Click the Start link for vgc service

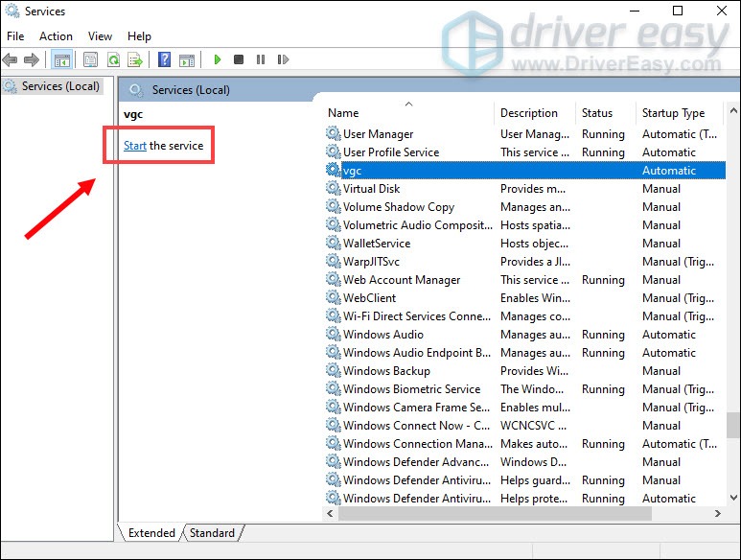click(x=135, y=146)
